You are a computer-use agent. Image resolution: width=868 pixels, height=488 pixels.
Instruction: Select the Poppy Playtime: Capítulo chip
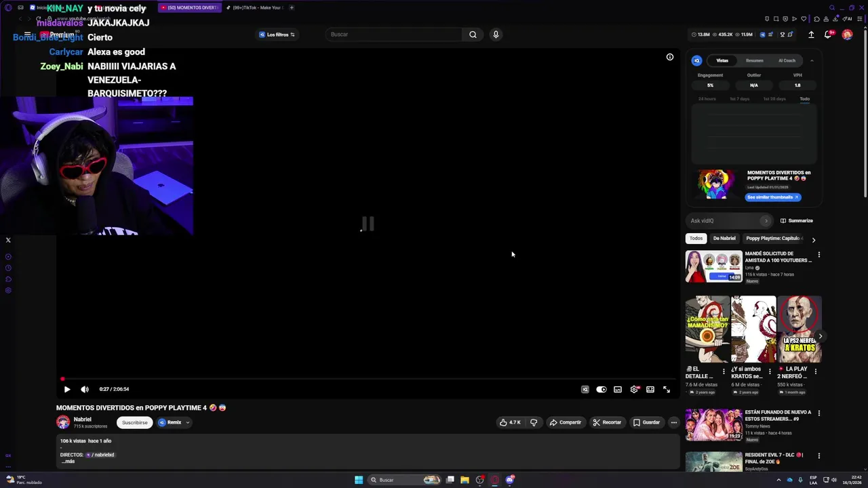tap(773, 239)
